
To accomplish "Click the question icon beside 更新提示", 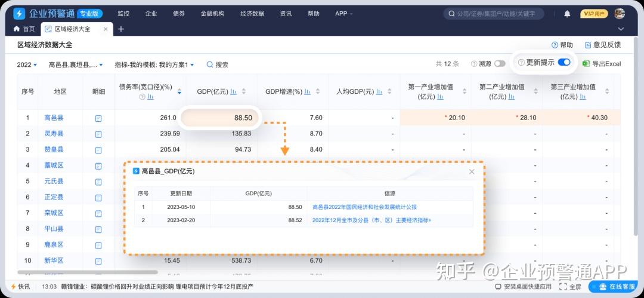I will tap(521, 63).
